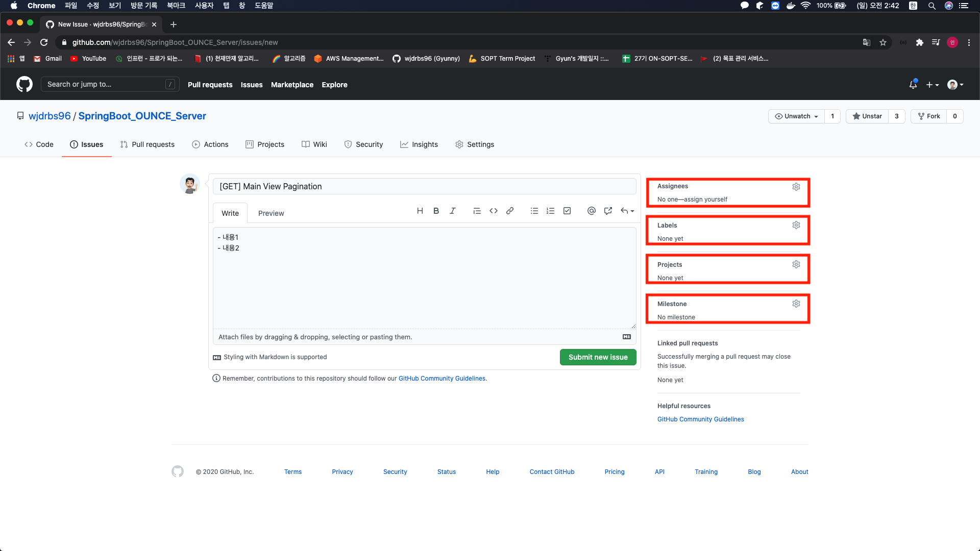Toggle bold text formatting icon
Image resolution: width=980 pixels, height=551 pixels.
coord(436,211)
